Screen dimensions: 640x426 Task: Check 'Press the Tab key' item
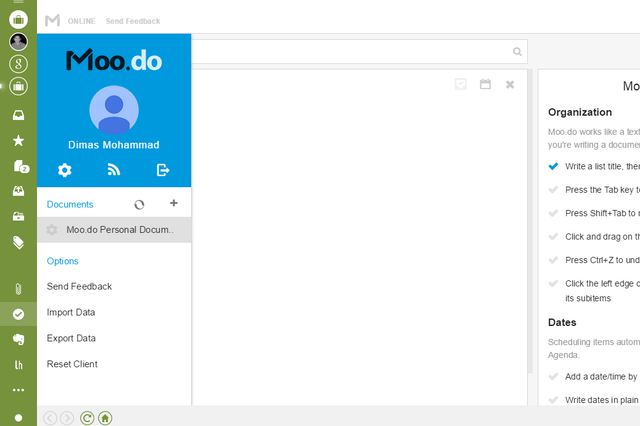(553, 190)
